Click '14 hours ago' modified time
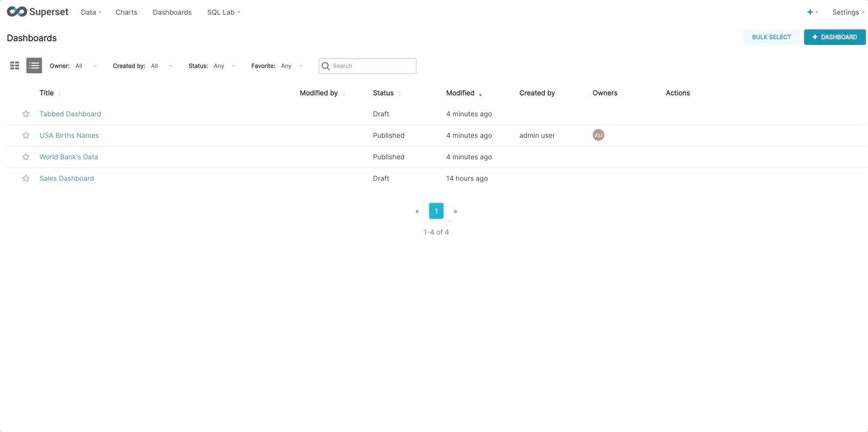The image size is (868, 432). pos(467,178)
